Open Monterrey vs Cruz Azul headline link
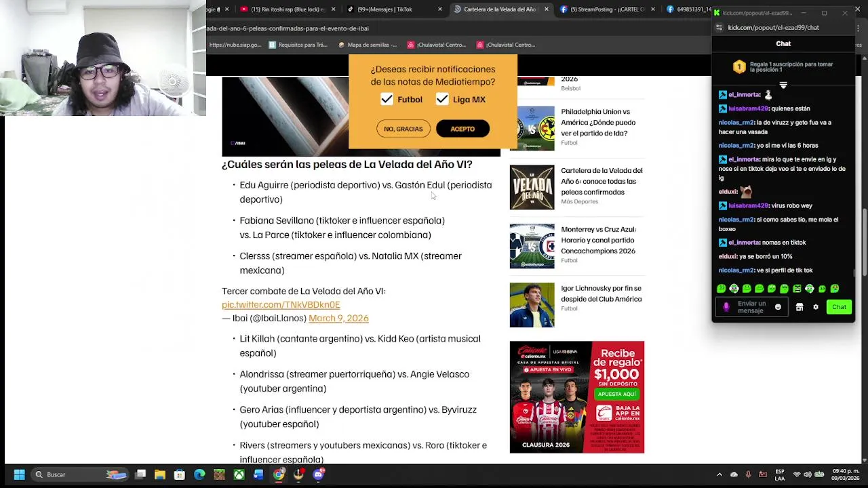868x488 pixels. 598,240
